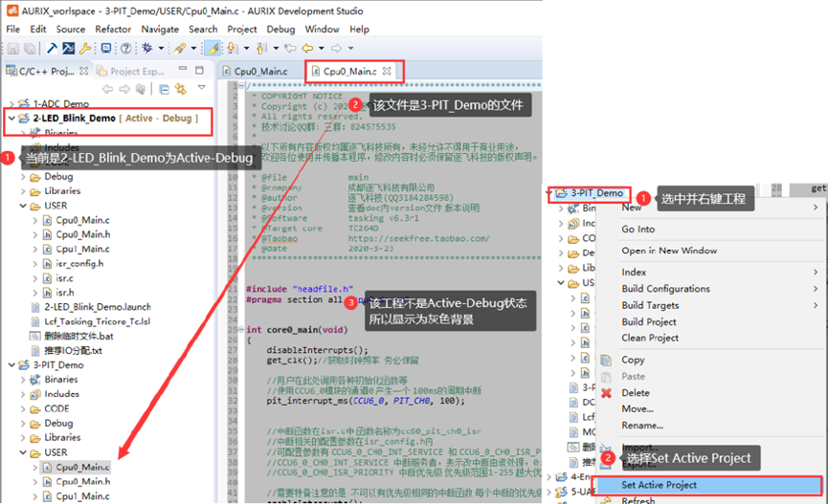Click the Save All toolbar icon
Viewport: 828px width, 504px height.
[30, 49]
